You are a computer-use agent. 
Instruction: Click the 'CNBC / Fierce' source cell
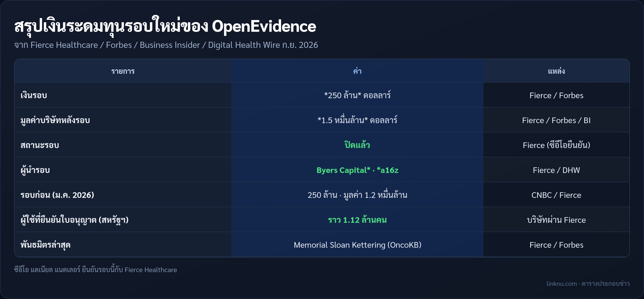pos(556,195)
